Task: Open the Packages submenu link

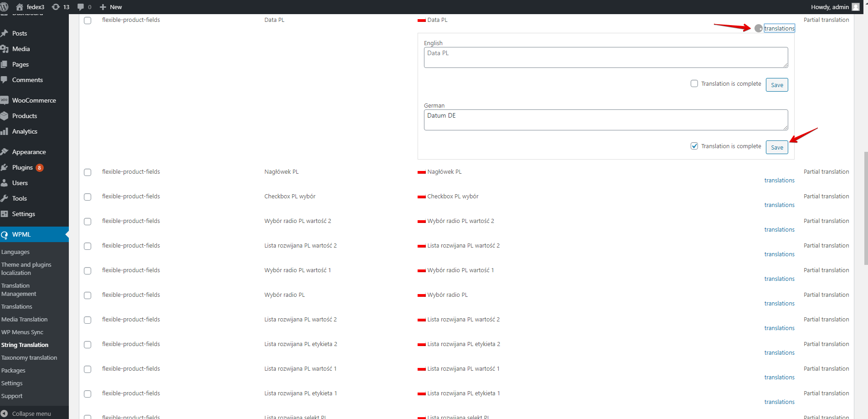Action: [x=13, y=370]
